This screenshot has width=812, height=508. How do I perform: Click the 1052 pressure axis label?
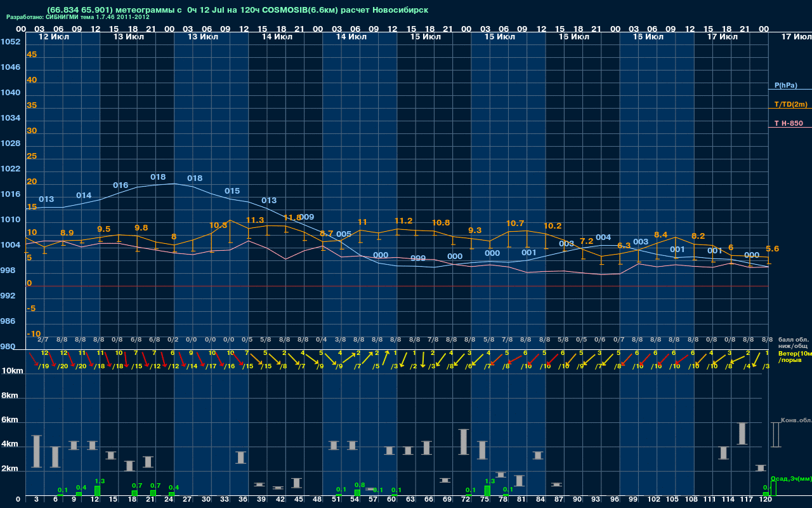pos(11,42)
